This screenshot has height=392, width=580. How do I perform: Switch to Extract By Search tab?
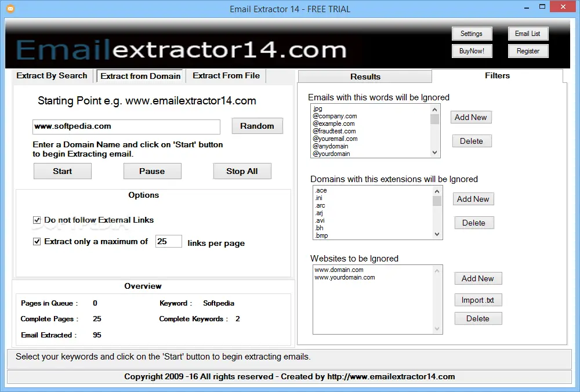click(x=52, y=76)
